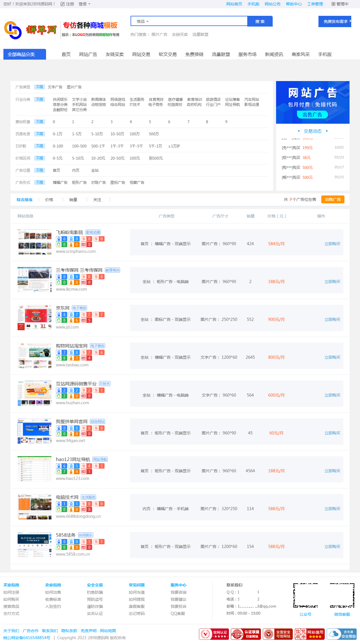
Task: Open the 飞蚂蚁电影院 site thumbnail
Action: (x=34, y=242)
